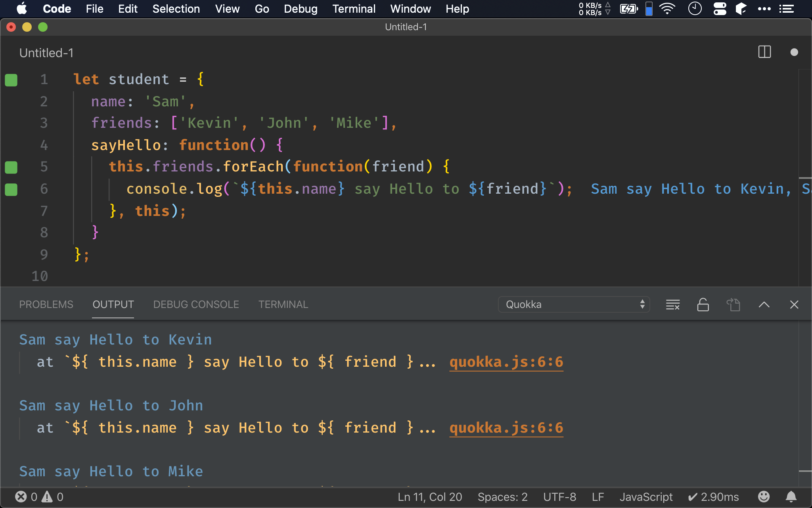Open the Terminal menu in the menu bar

[x=354, y=9]
